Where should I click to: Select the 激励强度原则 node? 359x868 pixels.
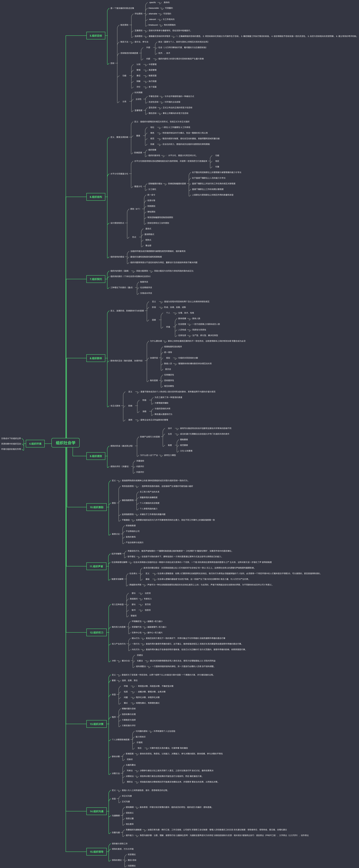click(128, 500)
